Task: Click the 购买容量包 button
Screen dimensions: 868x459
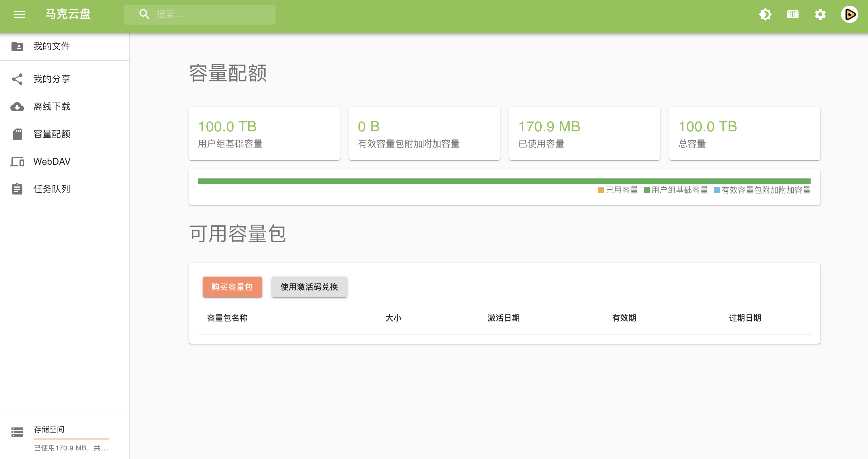Action: [232, 287]
